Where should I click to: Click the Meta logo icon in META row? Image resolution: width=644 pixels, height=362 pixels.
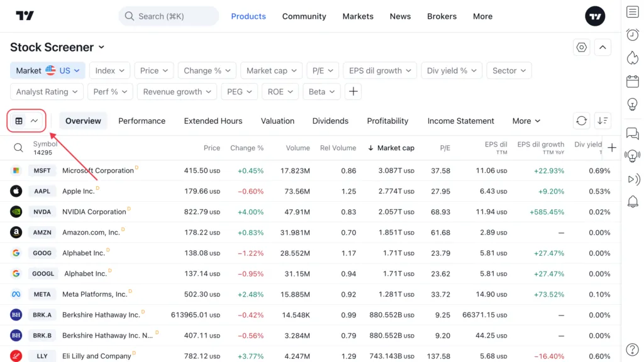[16, 294]
